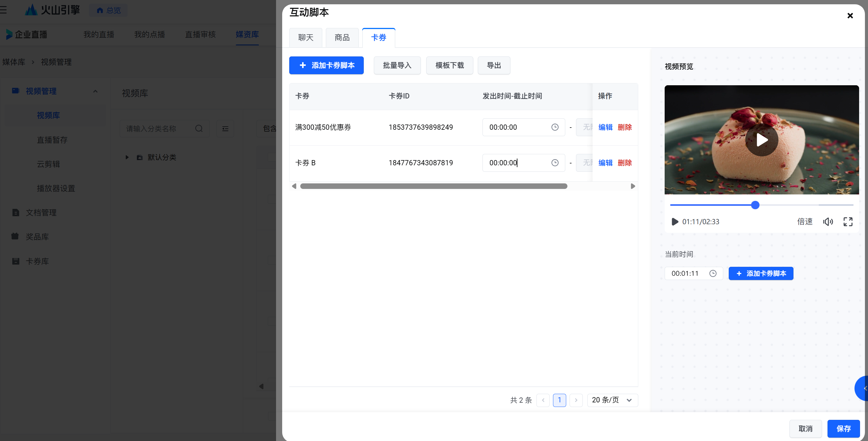
Task: Click 编辑 for 卡券 B
Action: (x=605, y=163)
